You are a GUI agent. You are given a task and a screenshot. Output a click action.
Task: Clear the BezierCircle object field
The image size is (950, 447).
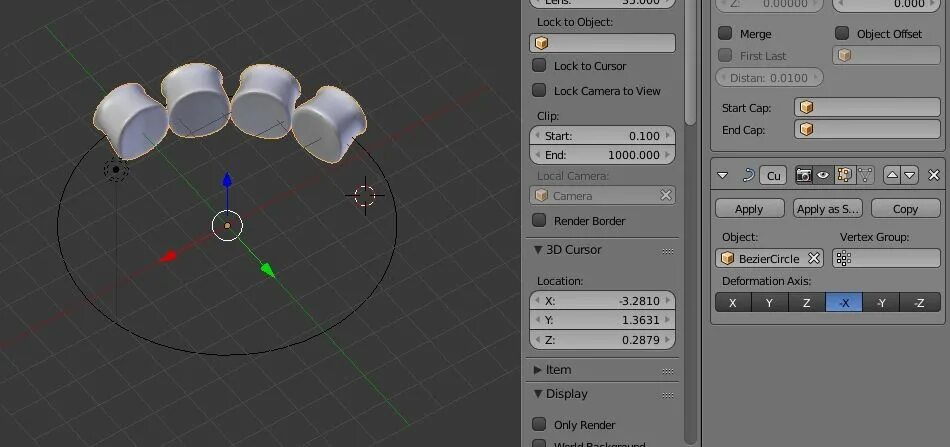[814, 259]
